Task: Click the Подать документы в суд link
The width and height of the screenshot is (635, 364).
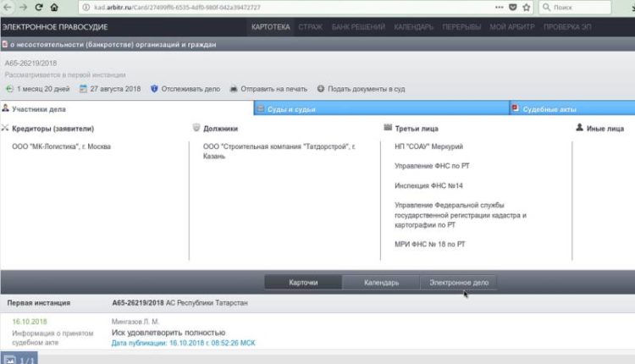Action: tap(366, 89)
